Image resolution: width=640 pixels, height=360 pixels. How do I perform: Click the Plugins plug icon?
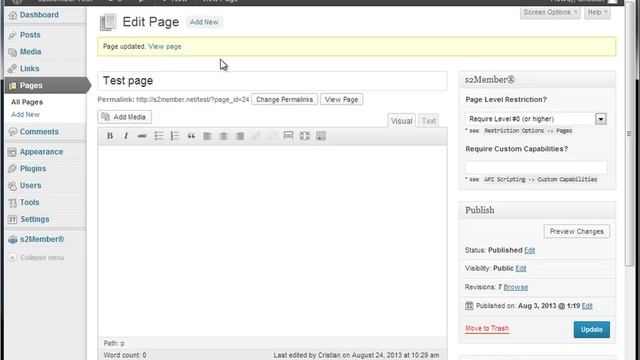click(13, 169)
